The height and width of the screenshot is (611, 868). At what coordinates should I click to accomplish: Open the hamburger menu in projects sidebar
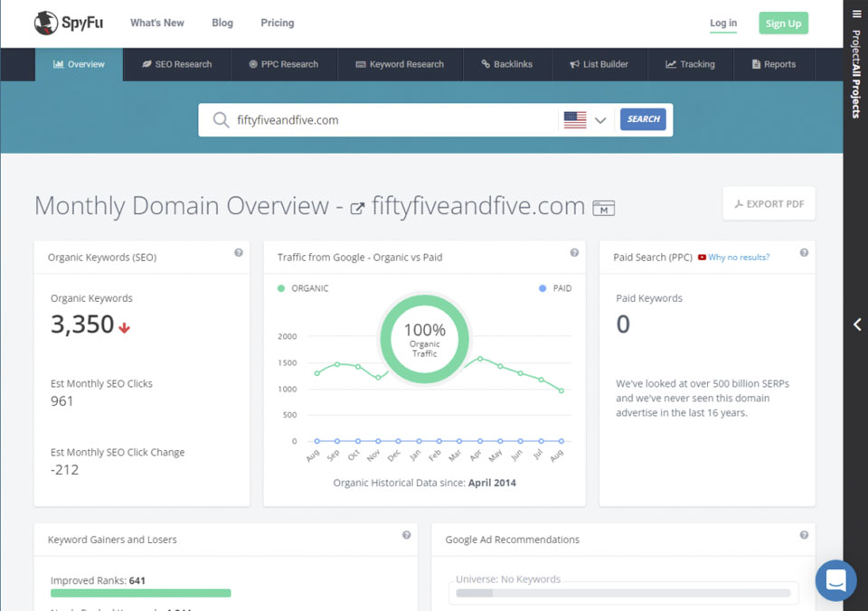coord(856,14)
